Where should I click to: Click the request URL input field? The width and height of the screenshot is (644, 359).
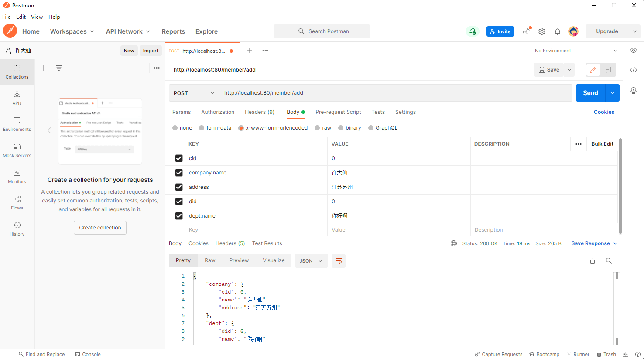coord(395,93)
